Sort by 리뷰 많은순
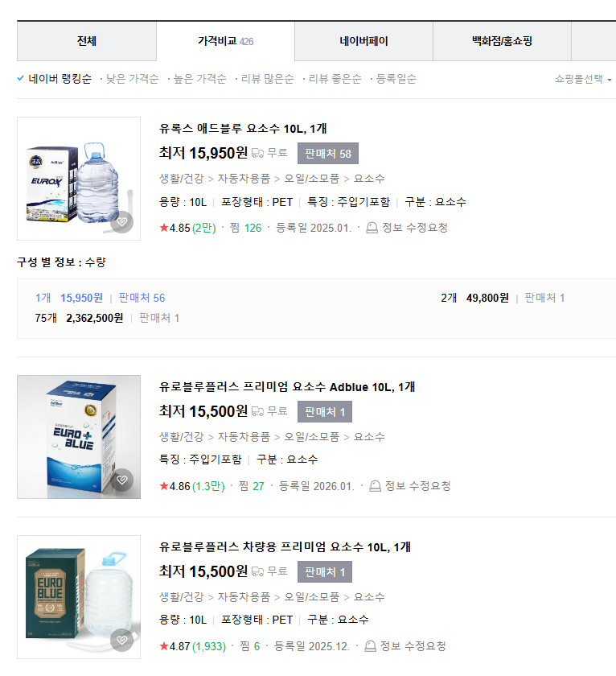 267,79
